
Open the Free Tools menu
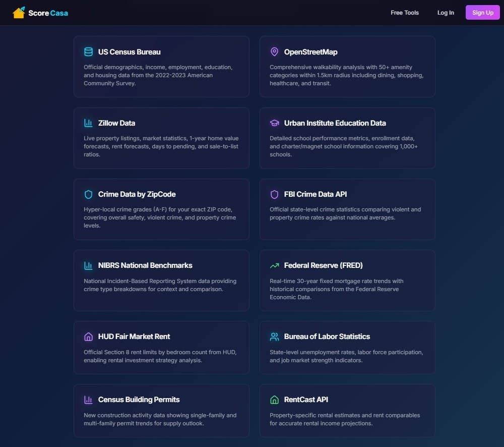pos(404,13)
